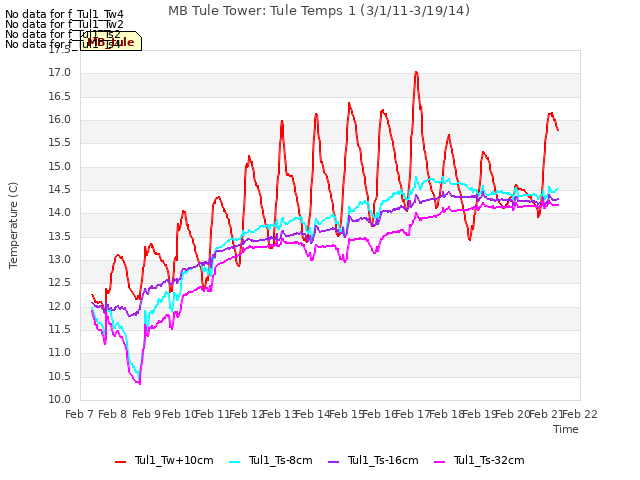This screenshot has height=480, width=640.
Task: Click the 'No data for f_Tul1_Tw4' message
Action: [x=64, y=14]
